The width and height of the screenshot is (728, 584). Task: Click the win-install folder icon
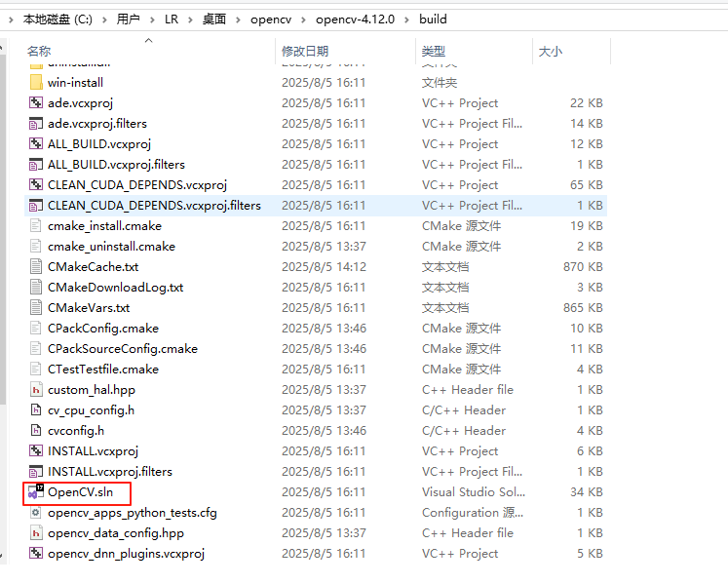(36, 83)
